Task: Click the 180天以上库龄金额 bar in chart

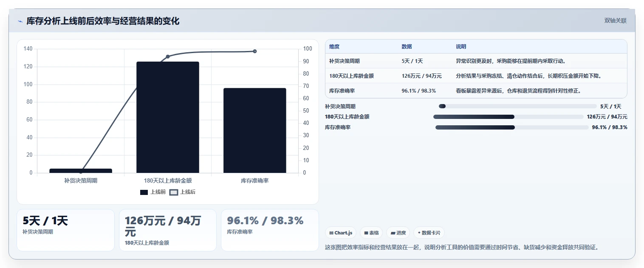Action: tap(168, 117)
